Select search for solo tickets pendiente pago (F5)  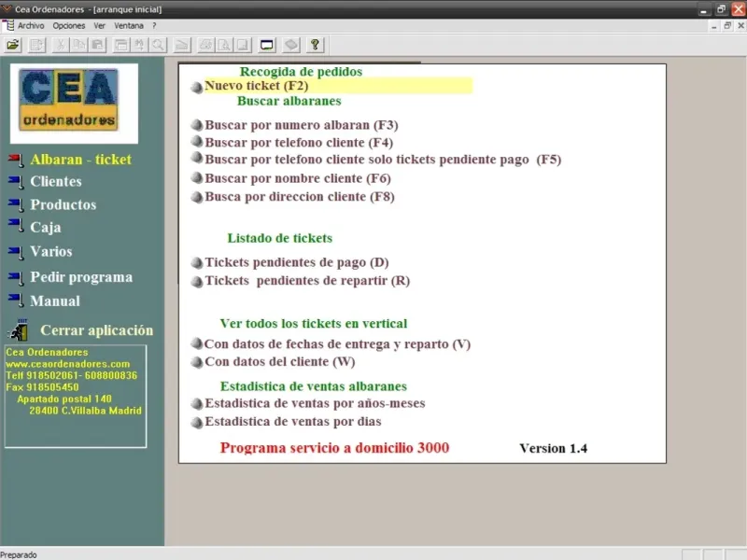(383, 160)
